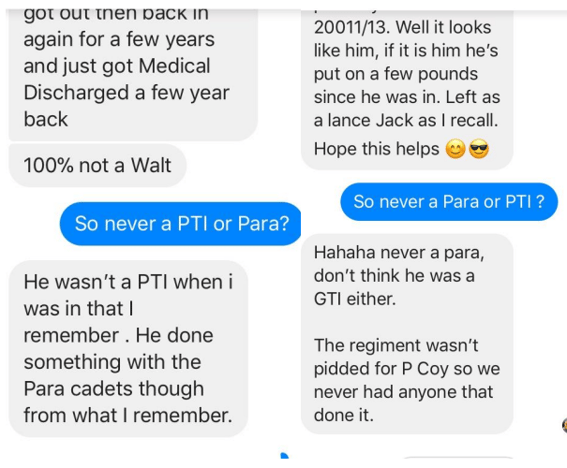Click the "from what I remember." last line
The height and width of the screenshot is (468, 567).
[x=128, y=415]
